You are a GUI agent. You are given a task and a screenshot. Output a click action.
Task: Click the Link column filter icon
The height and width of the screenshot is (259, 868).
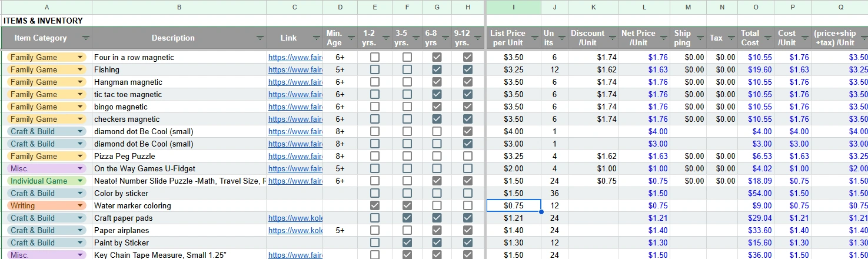[316, 38]
